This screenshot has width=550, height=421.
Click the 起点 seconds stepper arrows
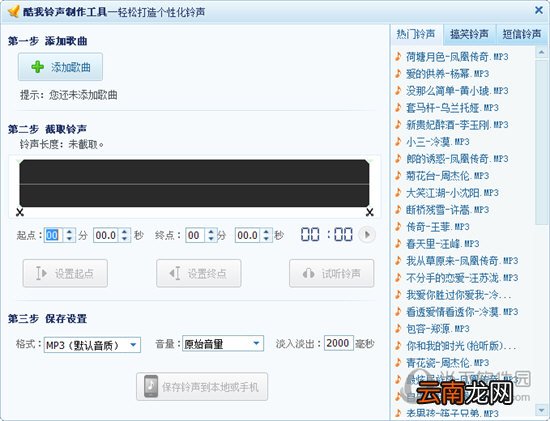point(125,235)
